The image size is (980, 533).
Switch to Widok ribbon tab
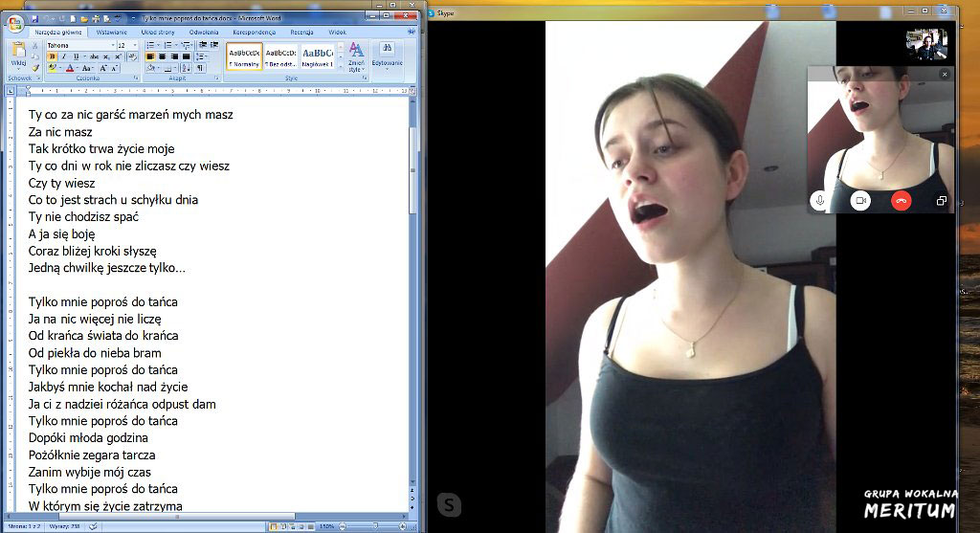pyautogui.click(x=338, y=32)
